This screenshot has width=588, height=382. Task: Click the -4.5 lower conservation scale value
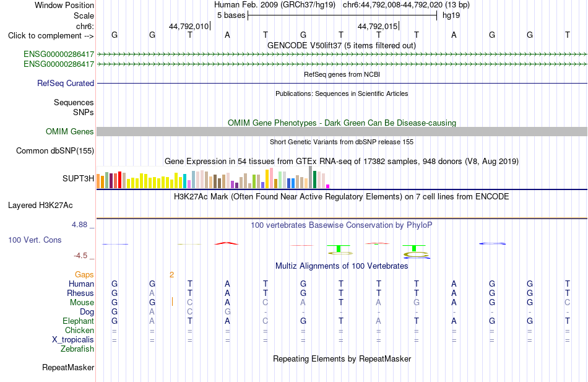tap(80, 256)
